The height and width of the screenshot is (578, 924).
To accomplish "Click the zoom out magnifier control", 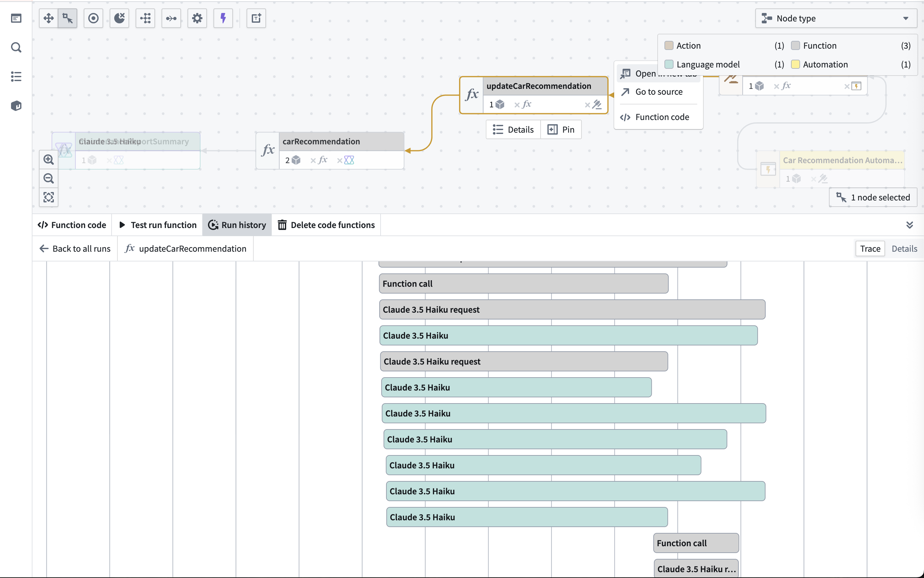I will point(48,178).
